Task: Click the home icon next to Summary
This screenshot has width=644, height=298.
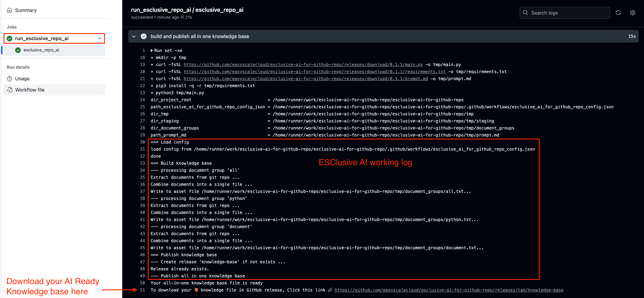Action: pyautogui.click(x=10, y=10)
